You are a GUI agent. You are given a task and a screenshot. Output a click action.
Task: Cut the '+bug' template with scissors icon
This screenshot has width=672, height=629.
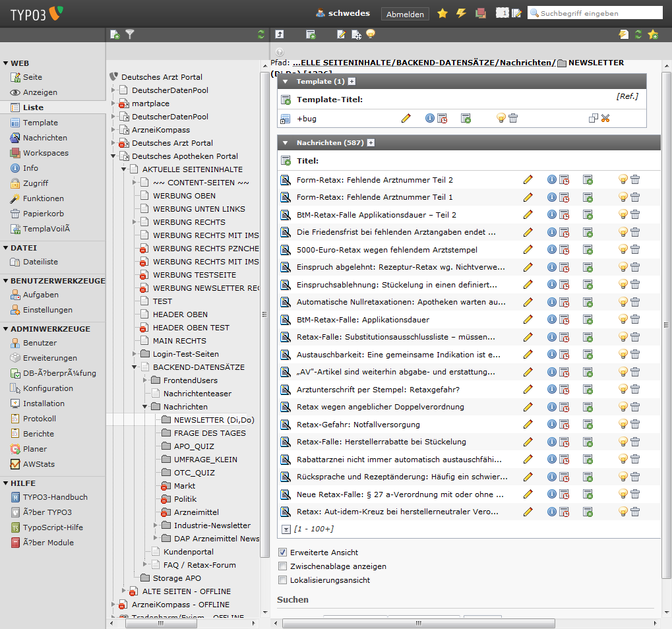point(605,118)
